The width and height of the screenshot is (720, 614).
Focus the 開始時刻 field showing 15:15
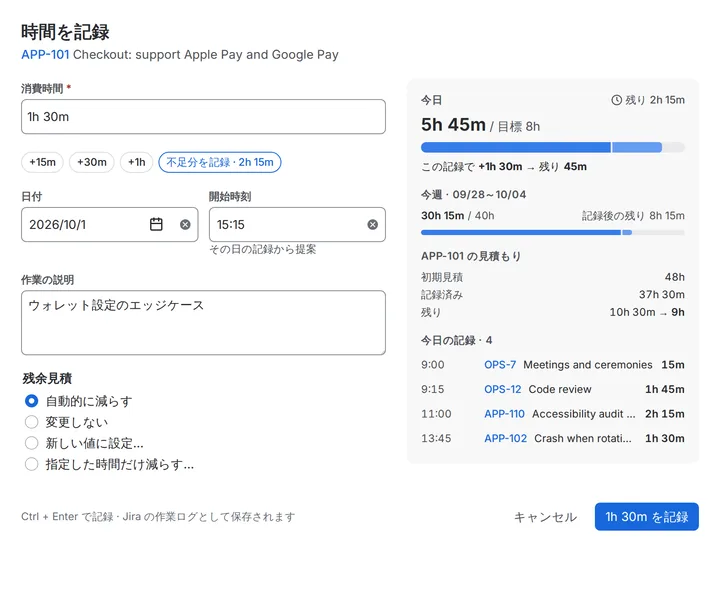(297, 225)
